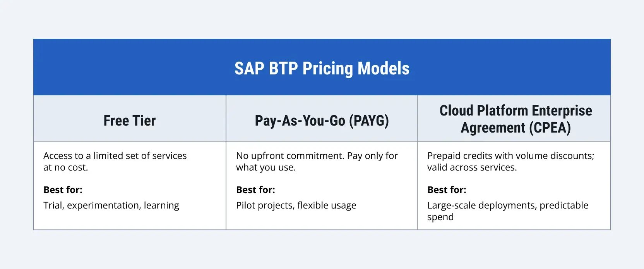This screenshot has width=644, height=269.
Task: Click 'Best for:' label under Free Tier
Action: (63, 190)
